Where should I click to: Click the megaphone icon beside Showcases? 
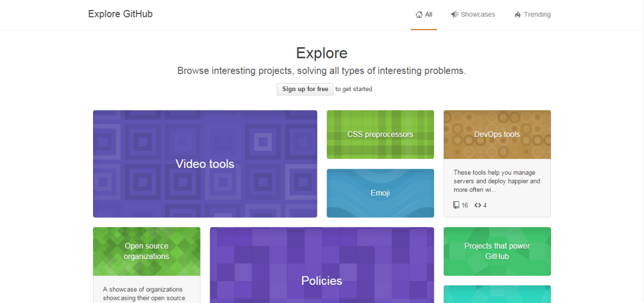[454, 14]
